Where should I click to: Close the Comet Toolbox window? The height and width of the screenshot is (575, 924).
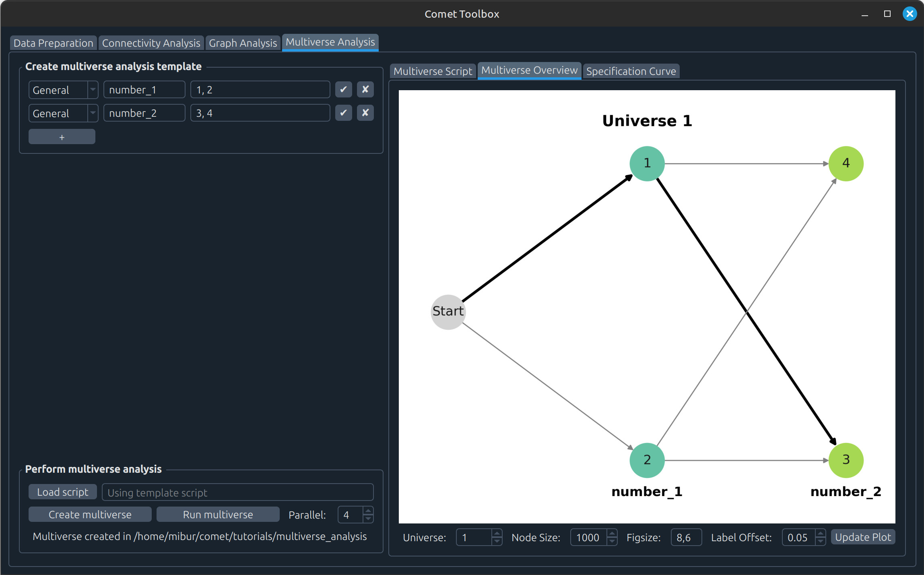click(910, 14)
